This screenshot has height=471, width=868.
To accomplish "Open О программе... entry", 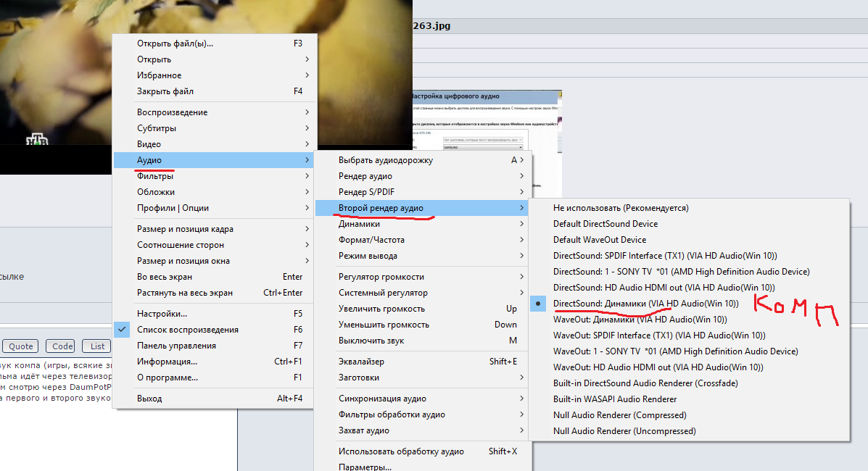I will (214, 378).
